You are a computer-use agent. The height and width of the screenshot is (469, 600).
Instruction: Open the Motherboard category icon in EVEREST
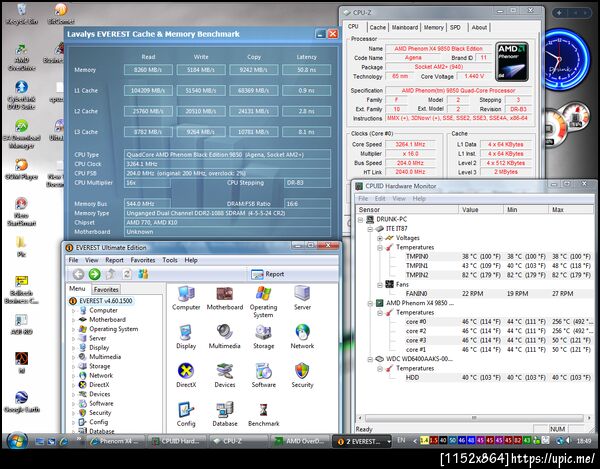pyautogui.click(x=225, y=298)
